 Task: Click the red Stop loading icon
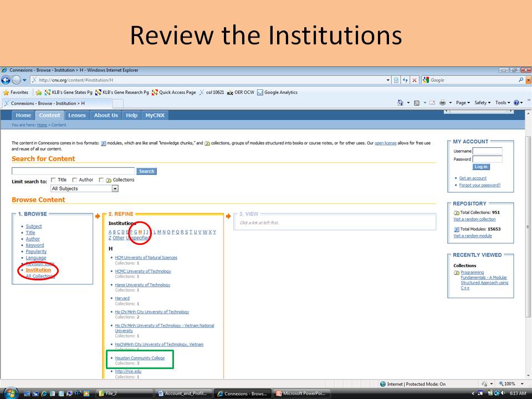pyautogui.click(x=415, y=80)
